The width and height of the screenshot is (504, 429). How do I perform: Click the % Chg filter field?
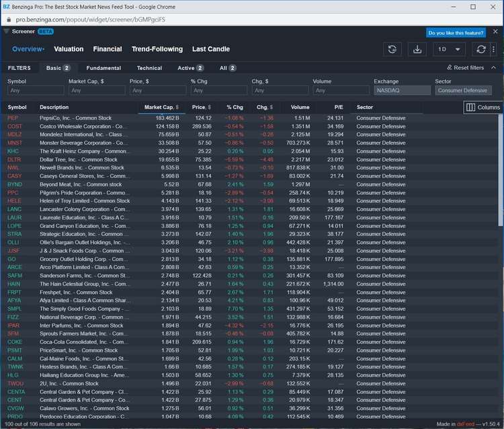[219, 90]
